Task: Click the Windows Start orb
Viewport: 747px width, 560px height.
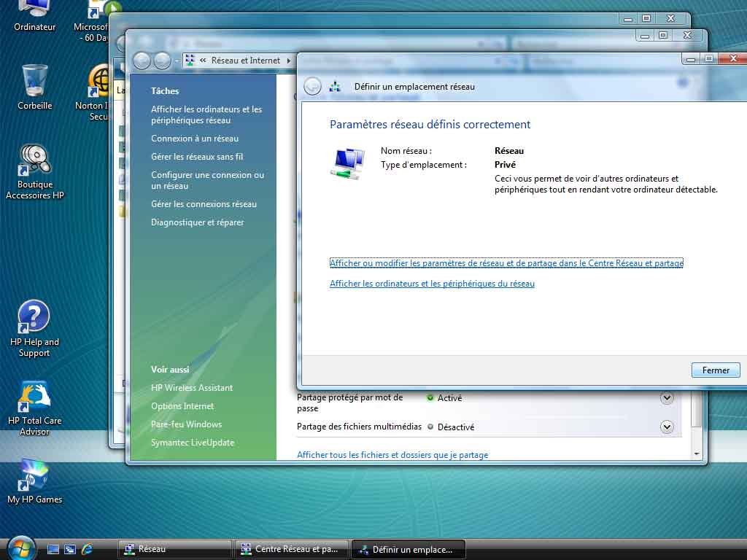Action: click(x=20, y=548)
